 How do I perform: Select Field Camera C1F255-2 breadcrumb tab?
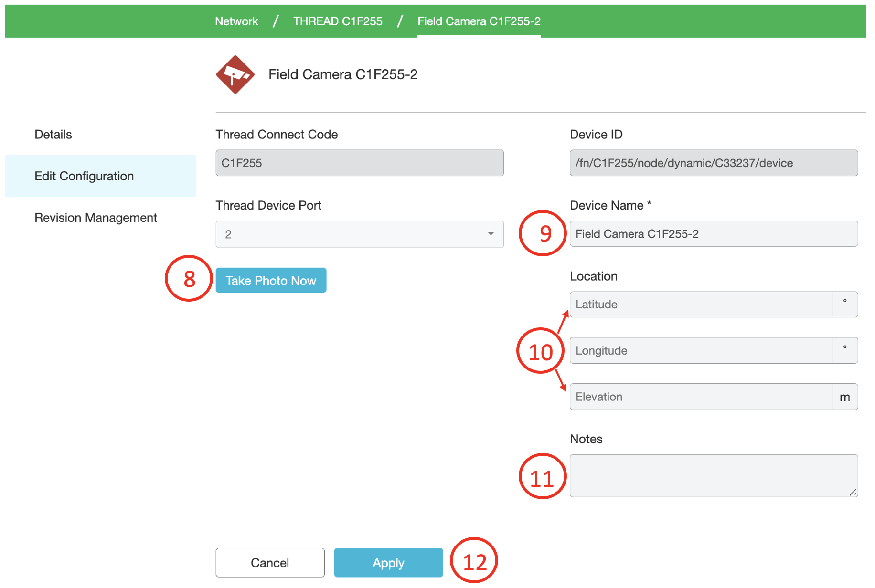479,21
